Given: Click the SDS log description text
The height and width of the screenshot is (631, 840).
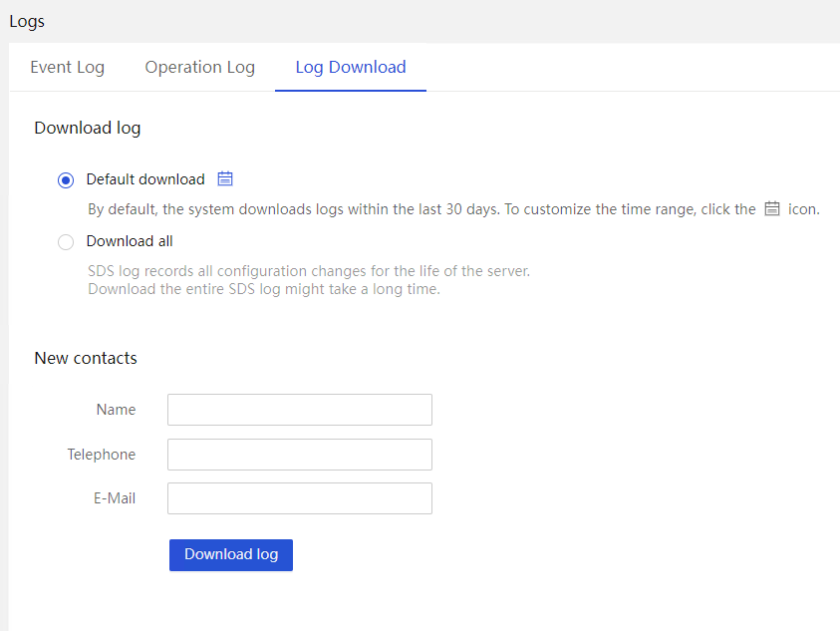Looking at the screenshot, I should [309, 280].
